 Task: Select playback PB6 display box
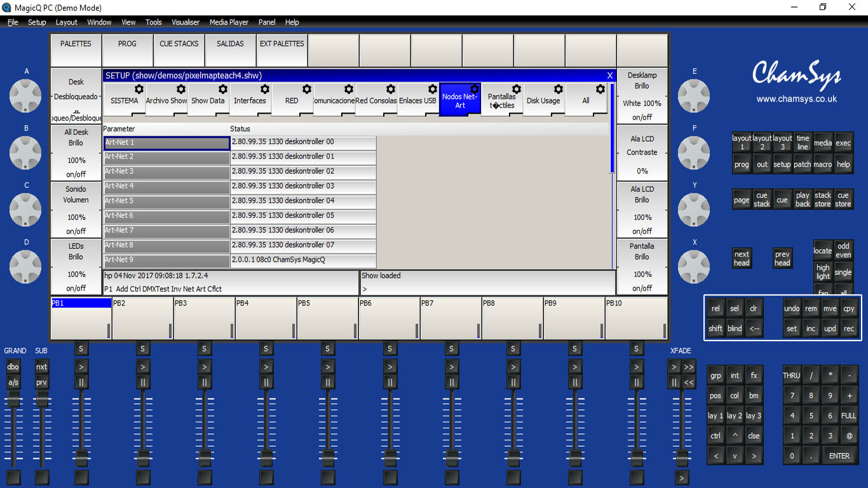click(389, 318)
